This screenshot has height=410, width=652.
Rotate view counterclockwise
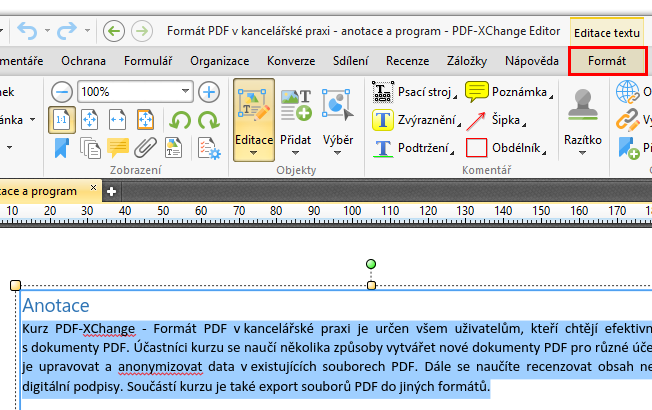pyautogui.click(x=180, y=120)
